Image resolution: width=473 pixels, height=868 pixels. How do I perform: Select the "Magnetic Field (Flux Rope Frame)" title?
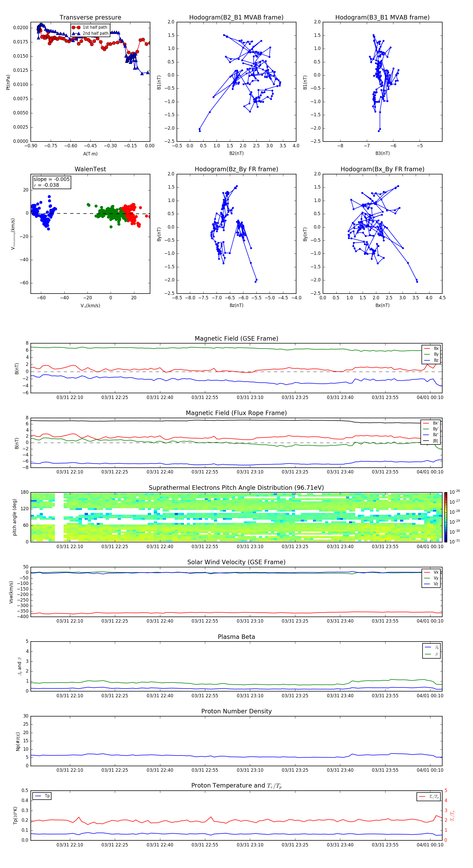pyautogui.click(x=236, y=413)
